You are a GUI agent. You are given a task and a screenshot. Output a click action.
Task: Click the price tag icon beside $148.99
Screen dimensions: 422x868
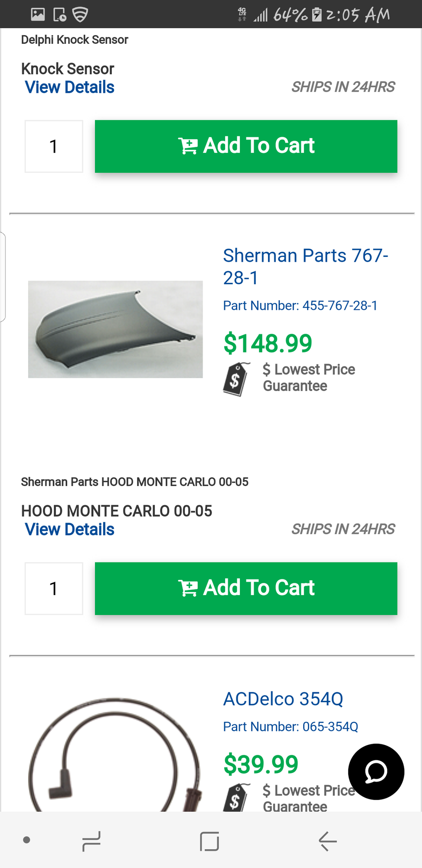tap(236, 379)
